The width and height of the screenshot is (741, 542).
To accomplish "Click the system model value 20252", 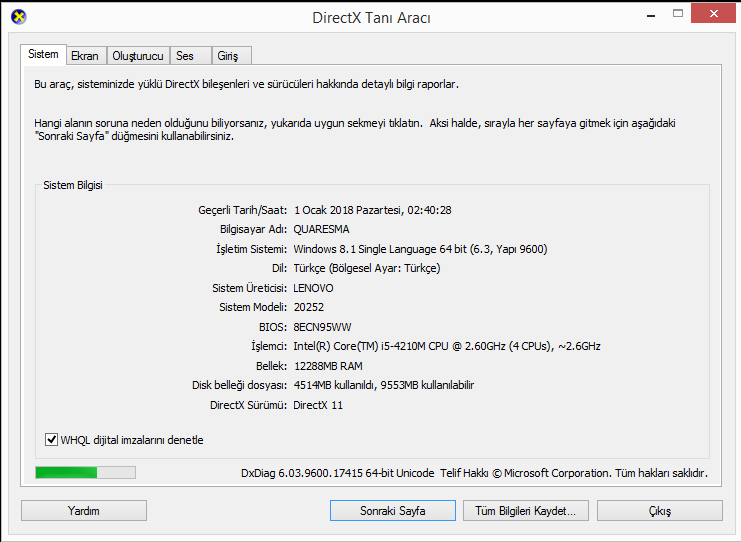I will (x=309, y=307).
